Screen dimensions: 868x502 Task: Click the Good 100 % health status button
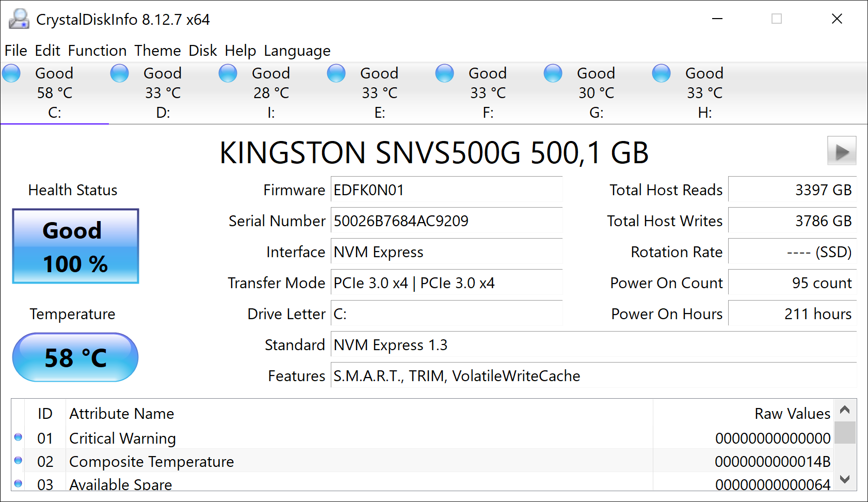(76, 246)
